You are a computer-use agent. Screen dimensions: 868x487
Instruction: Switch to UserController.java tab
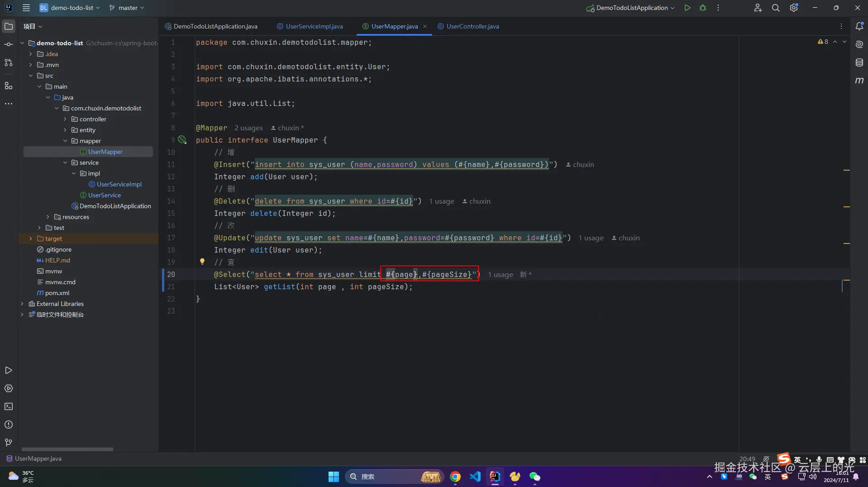pos(468,26)
